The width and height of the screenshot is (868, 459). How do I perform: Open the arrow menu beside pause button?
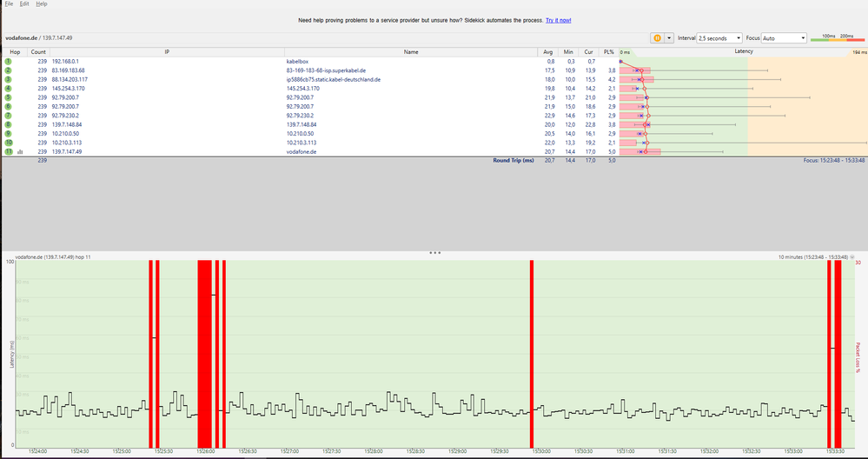669,38
